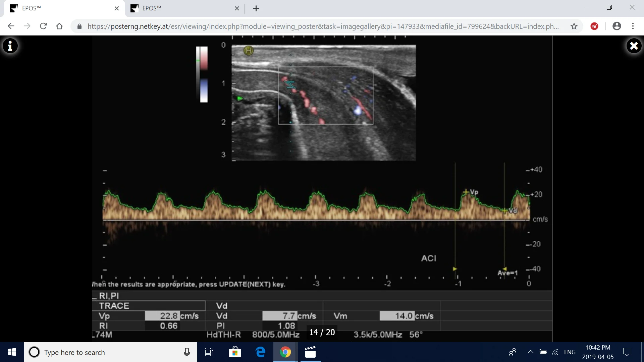
Task: Open a new browser tab
Action: [x=256, y=8]
